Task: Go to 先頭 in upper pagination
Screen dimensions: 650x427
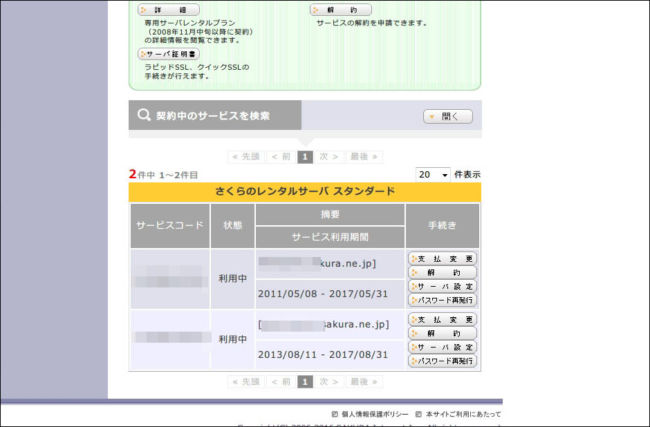Action: point(246,157)
